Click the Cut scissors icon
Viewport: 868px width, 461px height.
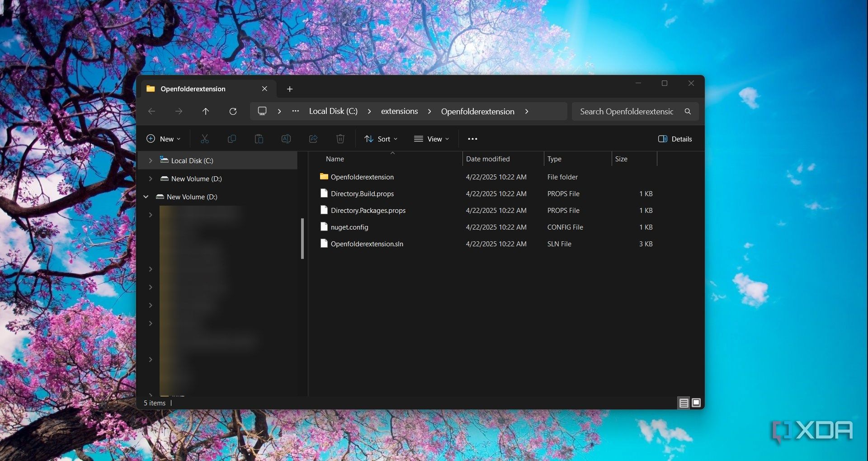coord(205,139)
